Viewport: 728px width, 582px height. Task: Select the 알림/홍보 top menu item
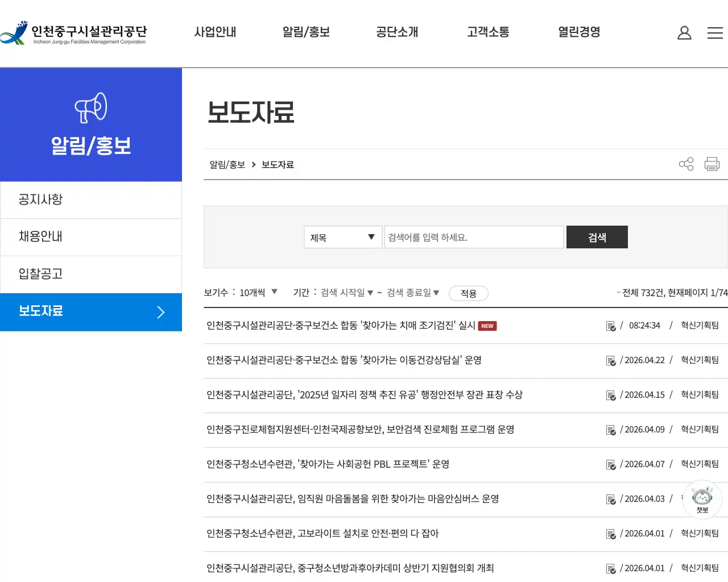tap(305, 32)
